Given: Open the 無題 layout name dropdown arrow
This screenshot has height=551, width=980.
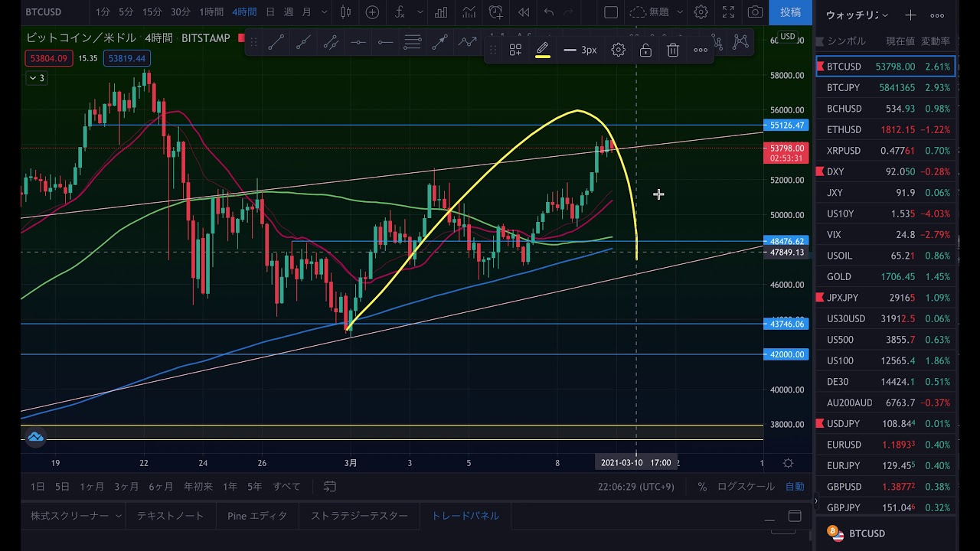Looking at the screenshot, I should 680,12.
